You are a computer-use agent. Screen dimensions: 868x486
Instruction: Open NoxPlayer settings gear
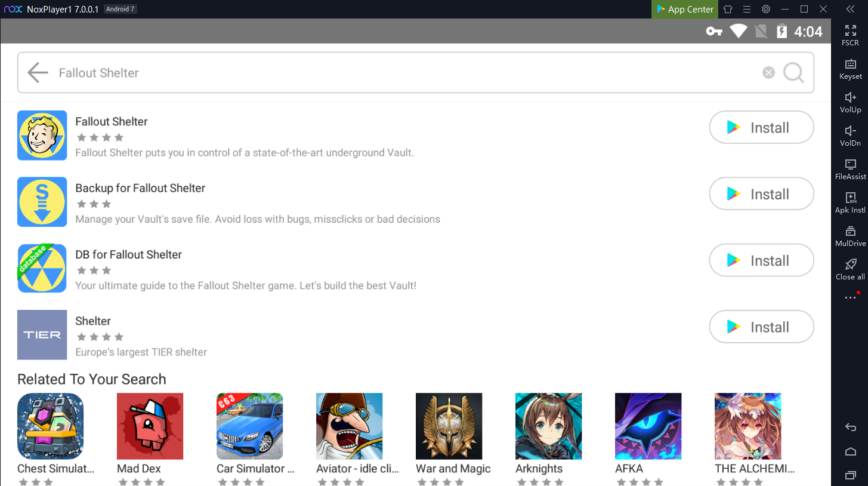pos(766,9)
